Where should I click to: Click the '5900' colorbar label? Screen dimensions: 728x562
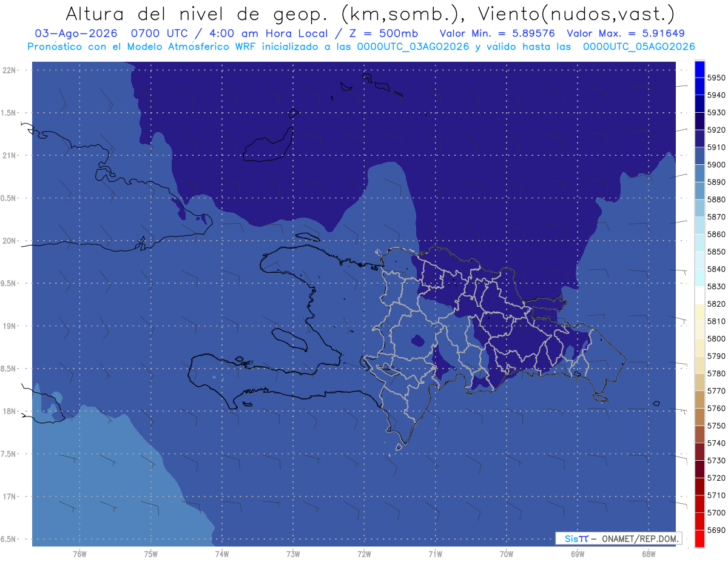(x=716, y=165)
